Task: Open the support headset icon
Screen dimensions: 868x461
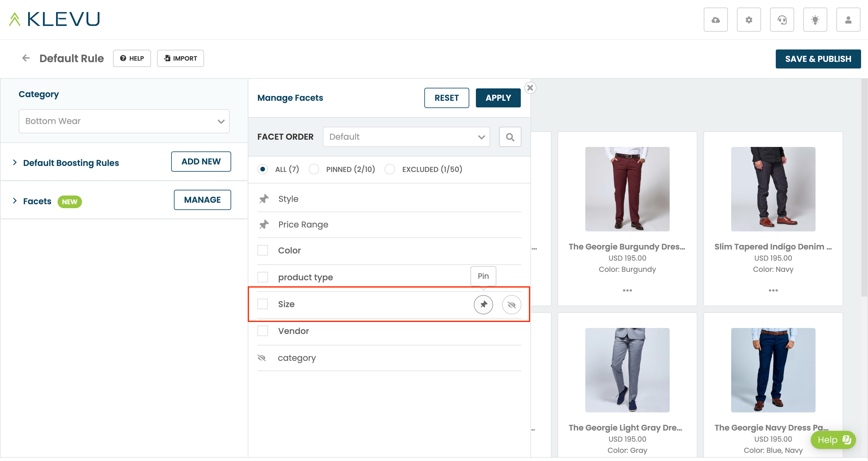Action: [x=782, y=20]
